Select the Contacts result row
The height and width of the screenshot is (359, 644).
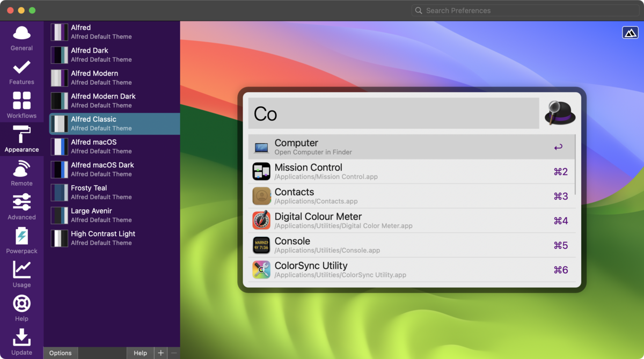pyautogui.click(x=411, y=196)
